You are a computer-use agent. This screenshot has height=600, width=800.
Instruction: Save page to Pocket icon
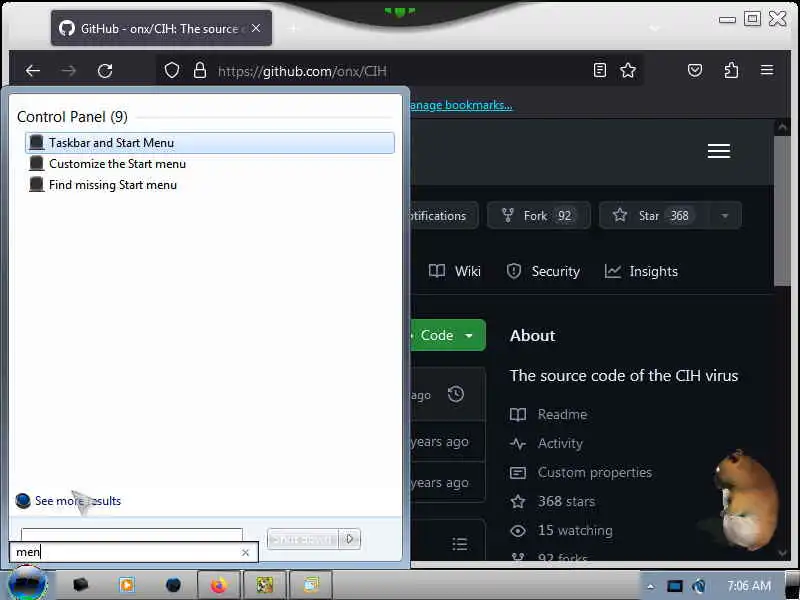pyautogui.click(x=695, y=70)
